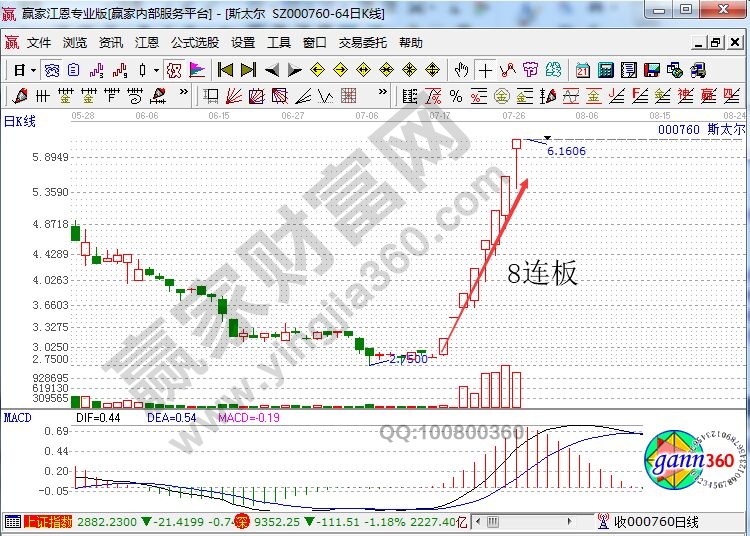Open the 交易委托 menu
750x536 pixels.
[362, 43]
